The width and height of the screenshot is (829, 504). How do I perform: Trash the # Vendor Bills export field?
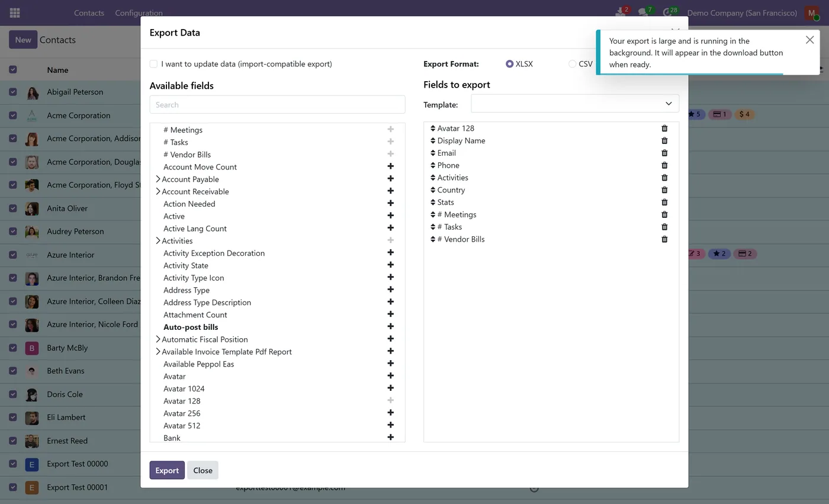click(664, 239)
